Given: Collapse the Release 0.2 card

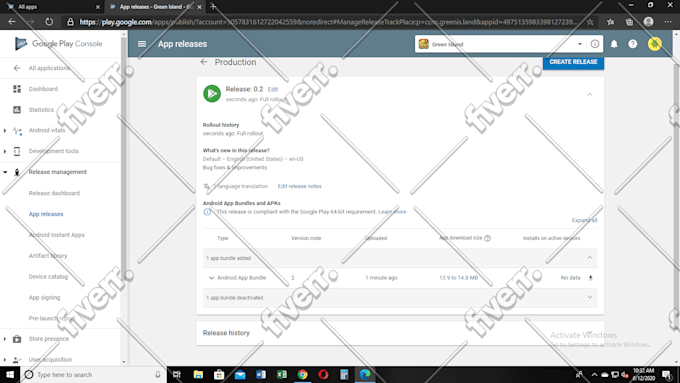Looking at the screenshot, I should (x=590, y=94).
